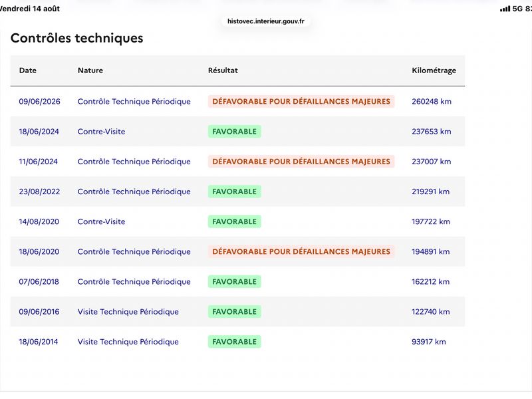This screenshot has height=399, width=532.
Task: Click Visite Technique Périodique for 09/06/2016
Action: click(x=128, y=311)
